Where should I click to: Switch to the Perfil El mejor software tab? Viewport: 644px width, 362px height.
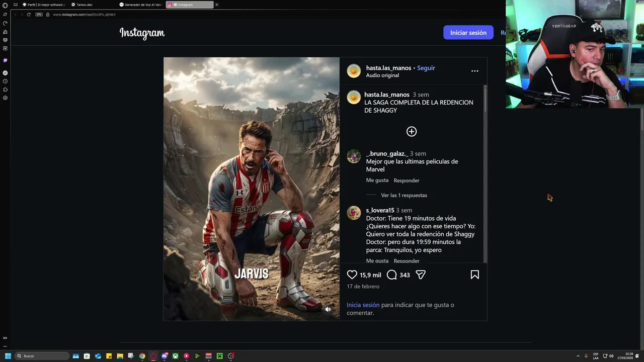click(x=44, y=5)
